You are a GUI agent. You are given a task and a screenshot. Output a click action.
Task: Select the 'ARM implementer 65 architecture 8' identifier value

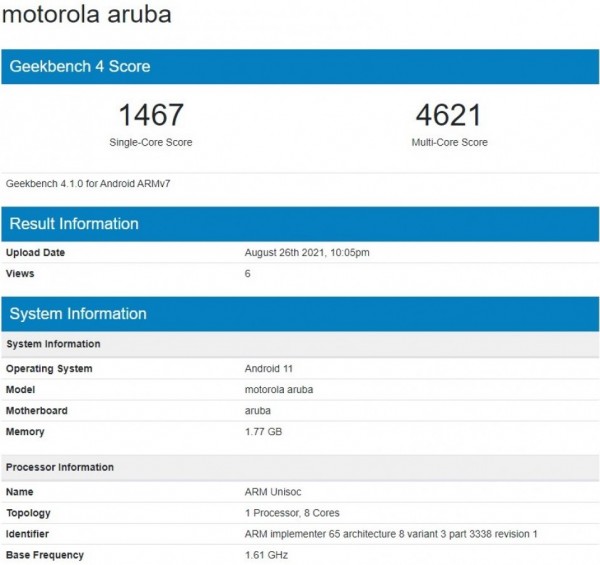coord(391,534)
